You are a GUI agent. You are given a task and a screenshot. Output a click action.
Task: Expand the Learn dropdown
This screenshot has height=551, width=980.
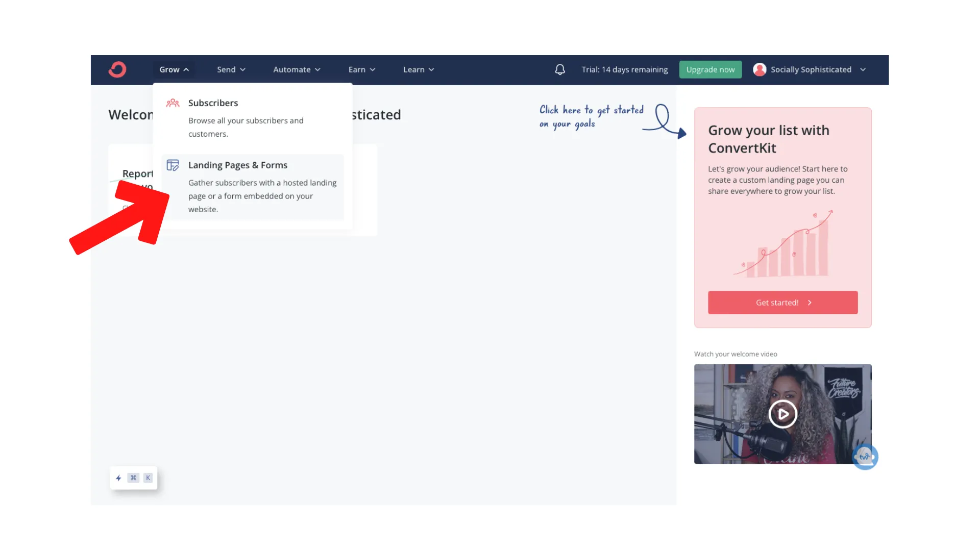coord(419,69)
